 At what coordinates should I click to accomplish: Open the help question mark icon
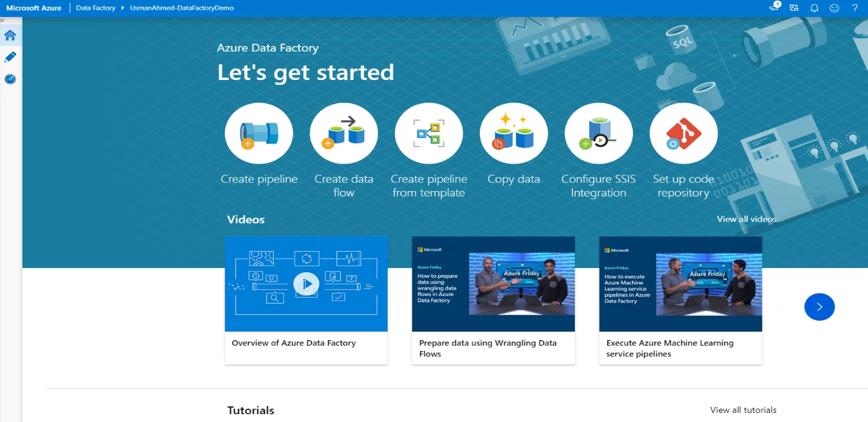click(x=855, y=8)
